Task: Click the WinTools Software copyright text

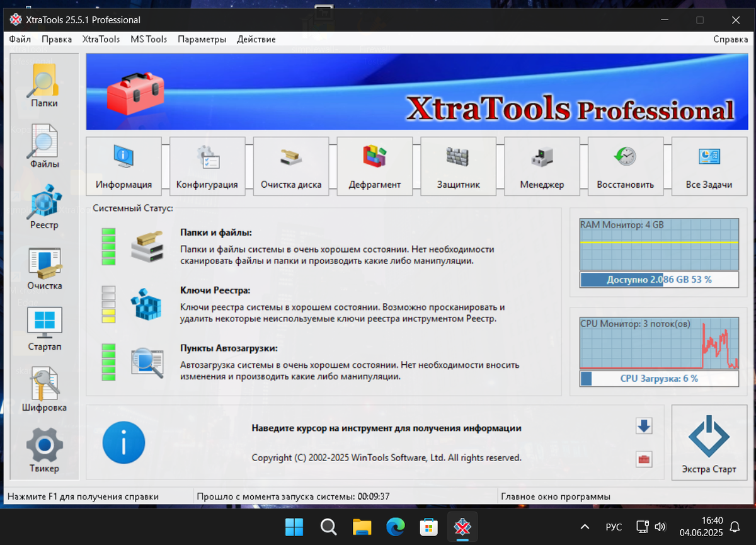Action: click(x=386, y=458)
